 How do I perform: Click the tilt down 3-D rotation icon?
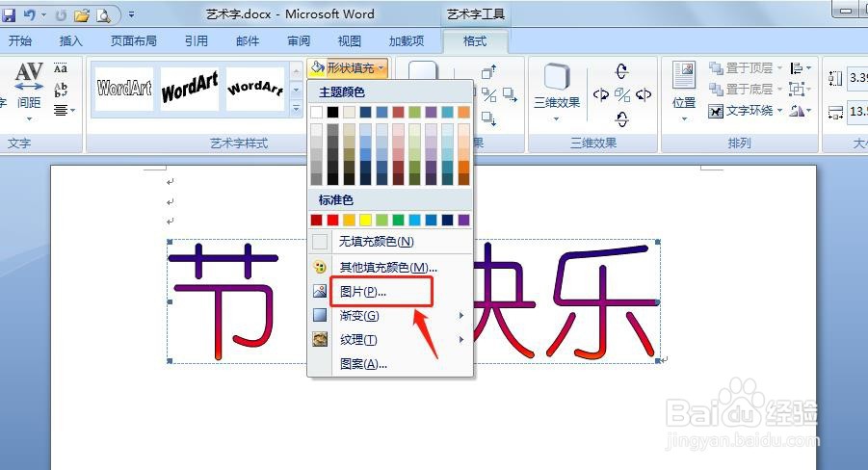[x=621, y=118]
